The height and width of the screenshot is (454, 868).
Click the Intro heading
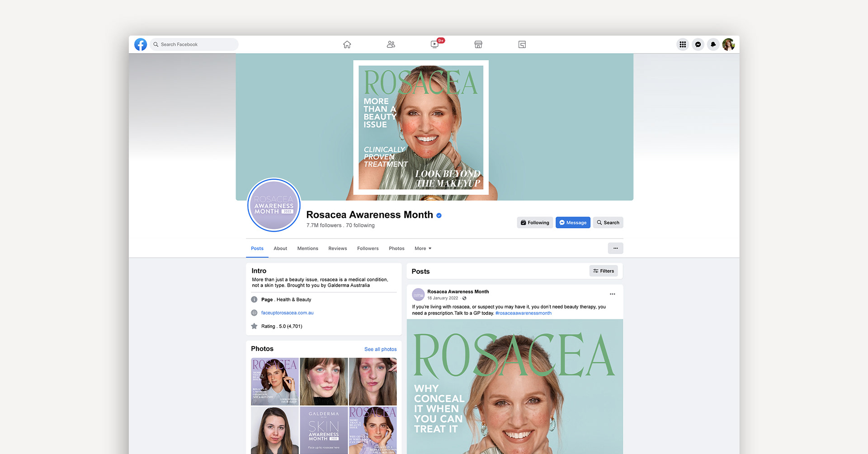click(x=259, y=271)
